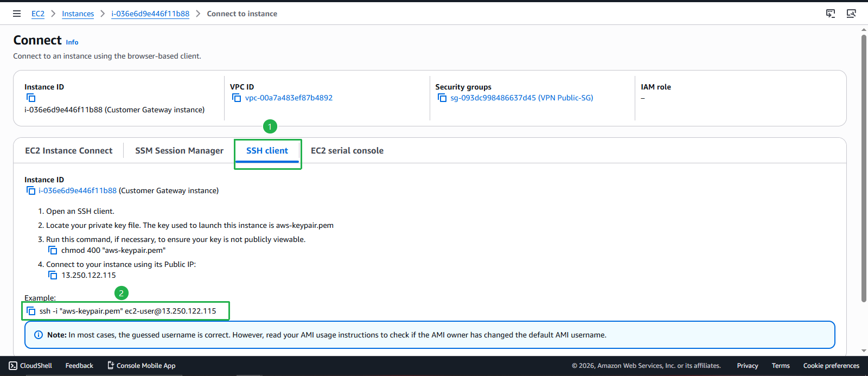Click the info icon in the Note box
The height and width of the screenshot is (376, 868).
(39, 335)
